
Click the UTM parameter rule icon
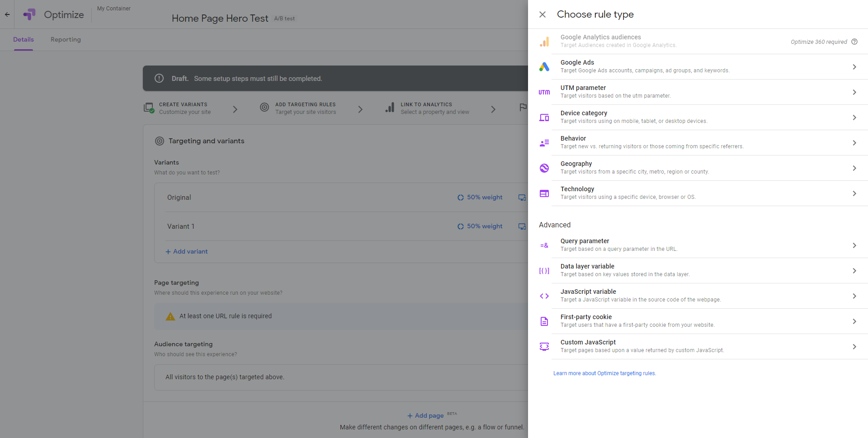544,92
